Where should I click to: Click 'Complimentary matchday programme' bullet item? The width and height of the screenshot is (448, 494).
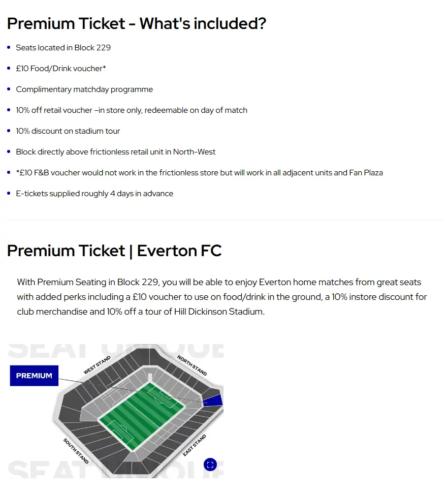pyautogui.click(x=84, y=89)
